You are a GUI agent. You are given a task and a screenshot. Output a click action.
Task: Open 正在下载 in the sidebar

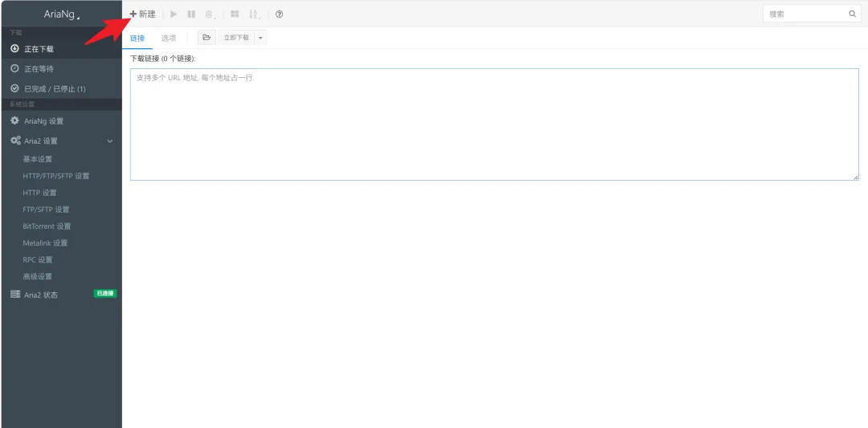(61, 49)
